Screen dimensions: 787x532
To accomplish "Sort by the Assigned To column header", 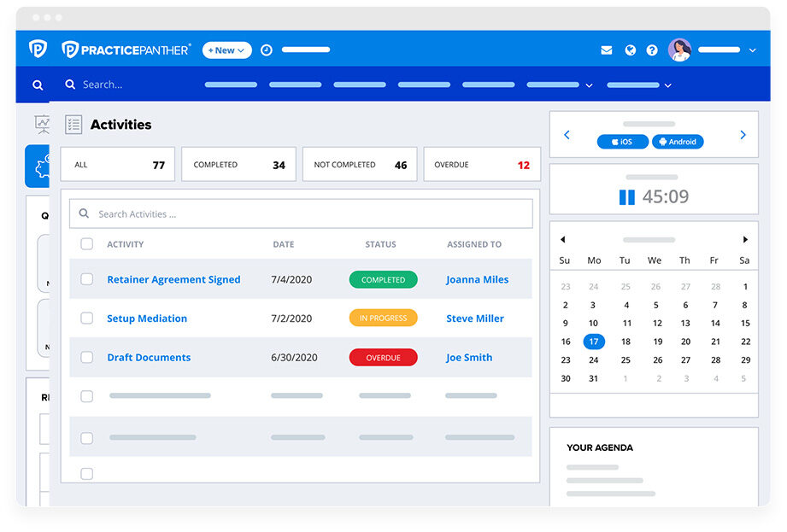I will coord(474,244).
